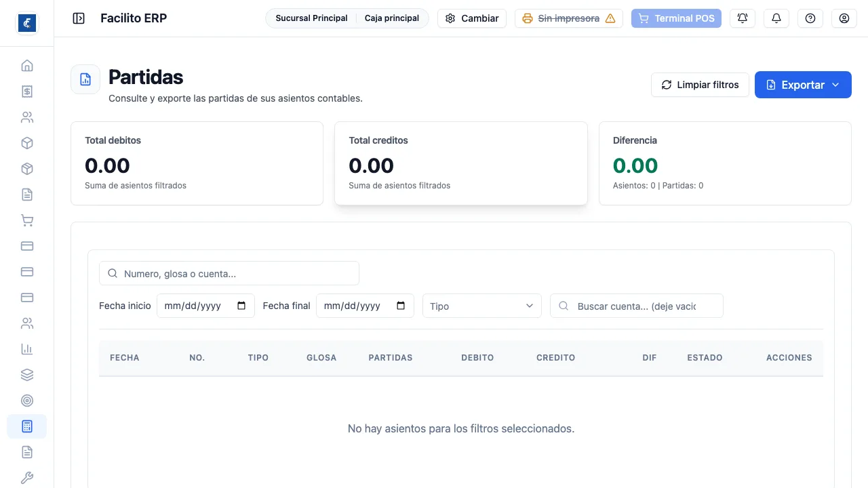Focus the Numero, glosa o cuenta search field

click(x=229, y=273)
